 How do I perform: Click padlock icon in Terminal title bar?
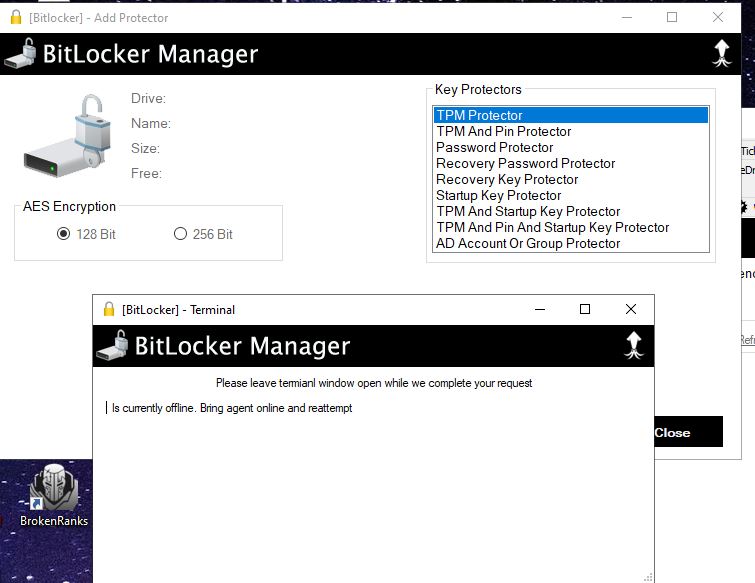click(109, 309)
